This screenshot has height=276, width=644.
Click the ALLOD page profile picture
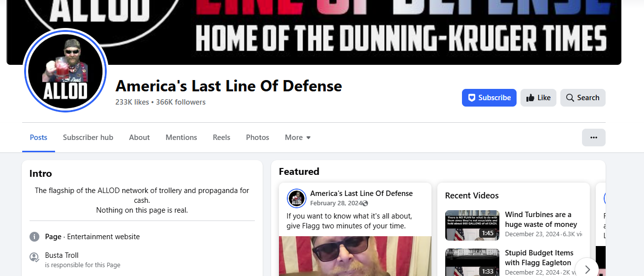65,71
